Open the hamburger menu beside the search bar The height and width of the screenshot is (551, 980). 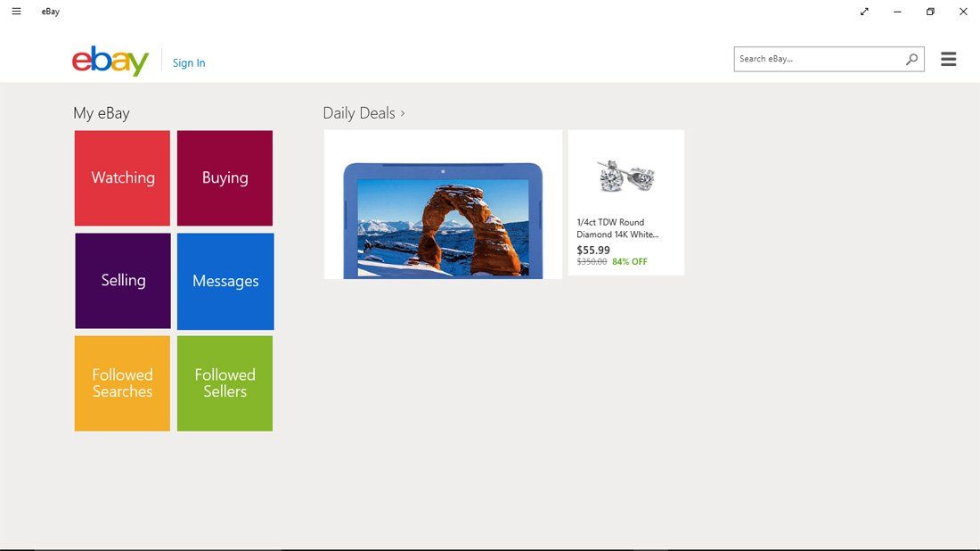948,58
